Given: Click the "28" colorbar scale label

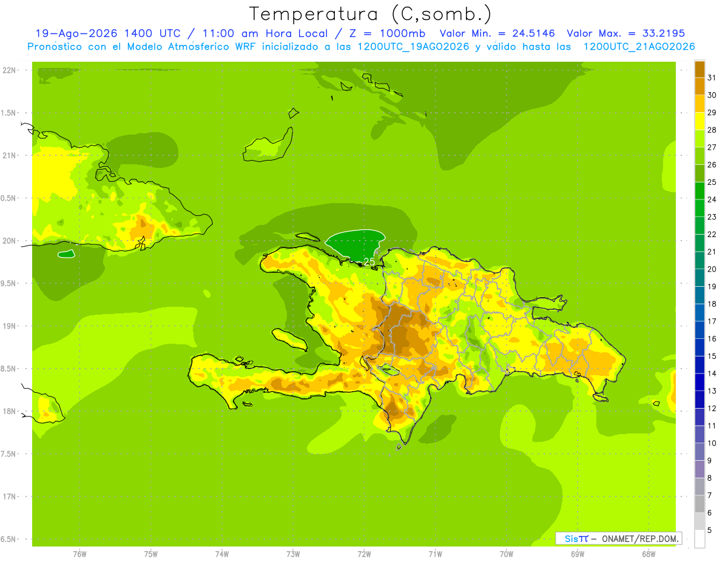Looking at the screenshot, I should pos(712,130).
